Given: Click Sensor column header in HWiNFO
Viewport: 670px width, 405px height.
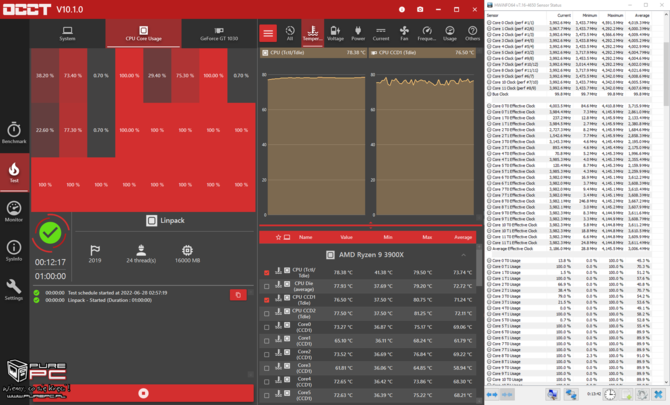Looking at the screenshot, I should 493,15.
